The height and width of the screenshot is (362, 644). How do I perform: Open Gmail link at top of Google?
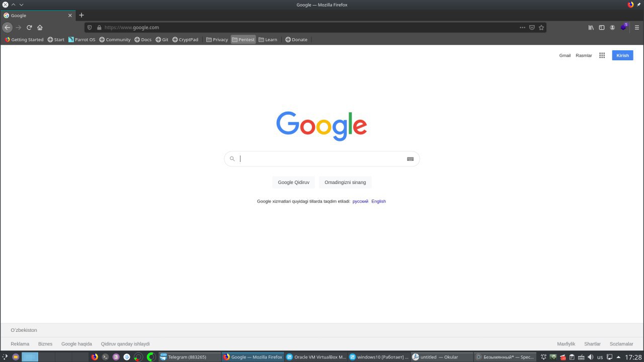565,55
